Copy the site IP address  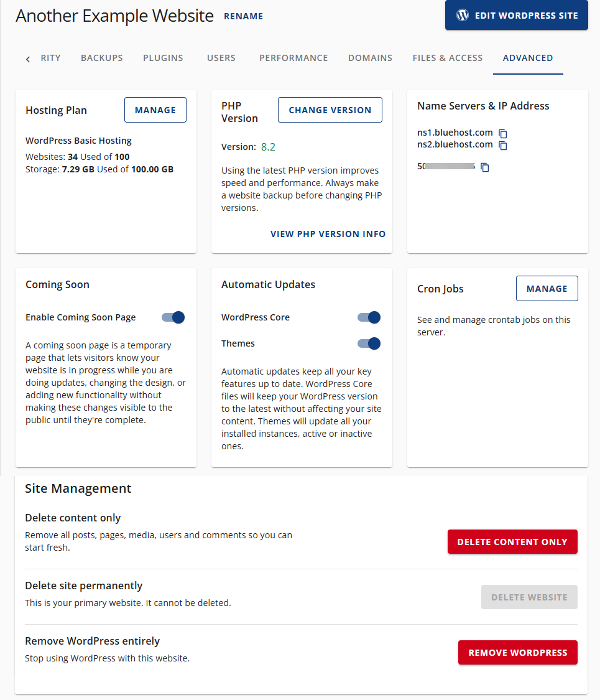point(484,167)
